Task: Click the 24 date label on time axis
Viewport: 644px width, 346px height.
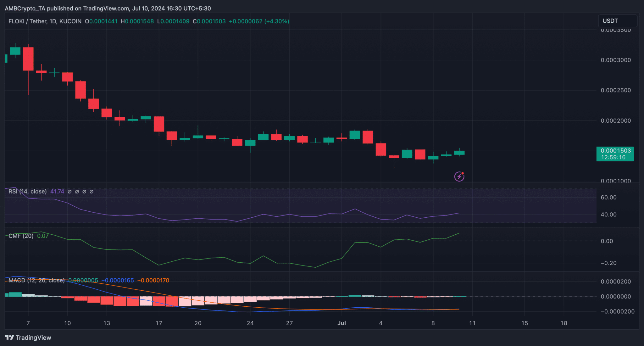Action: 250,323
